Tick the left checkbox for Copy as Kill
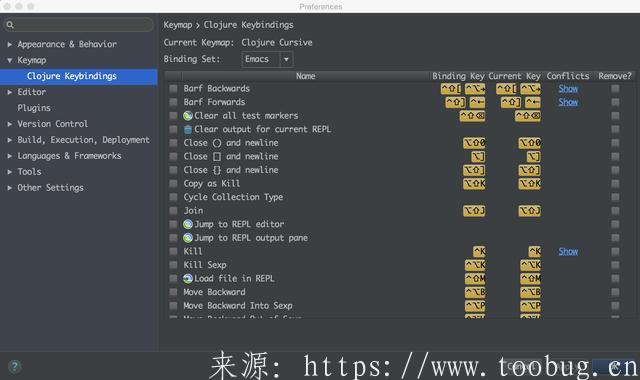Image resolution: width=640 pixels, height=380 pixels. tap(173, 183)
